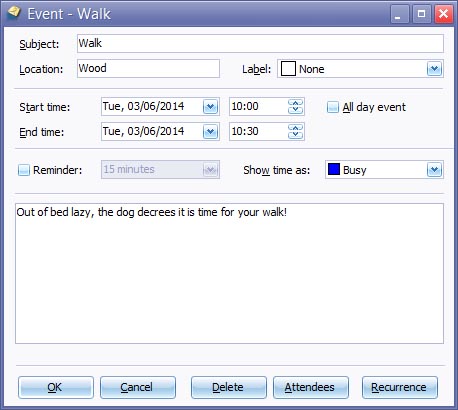This screenshot has height=410, width=458.
Task: Click the blue Busy color swatch
Action: 334,169
